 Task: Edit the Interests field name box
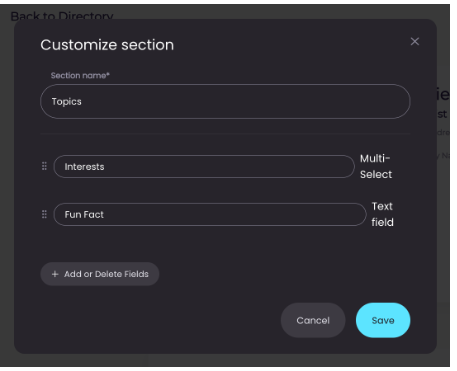pos(204,166)
